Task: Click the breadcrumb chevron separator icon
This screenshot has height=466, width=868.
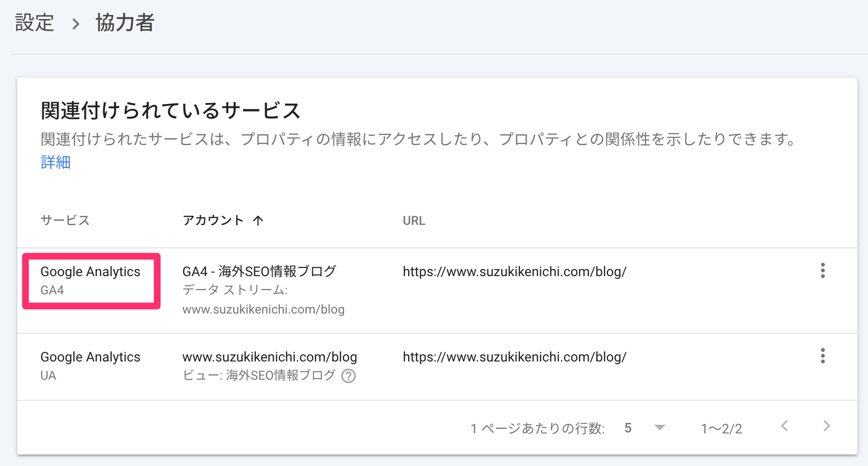Action: tap(75, 23)
